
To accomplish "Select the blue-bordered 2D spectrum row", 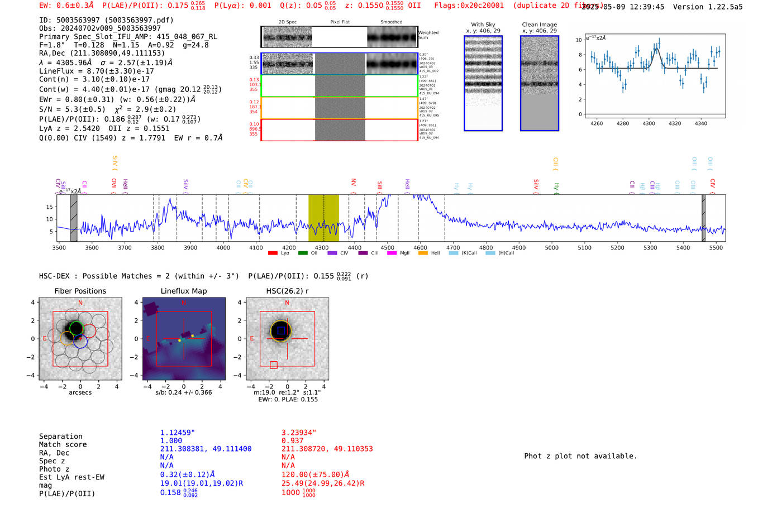I will coord(340,64).
